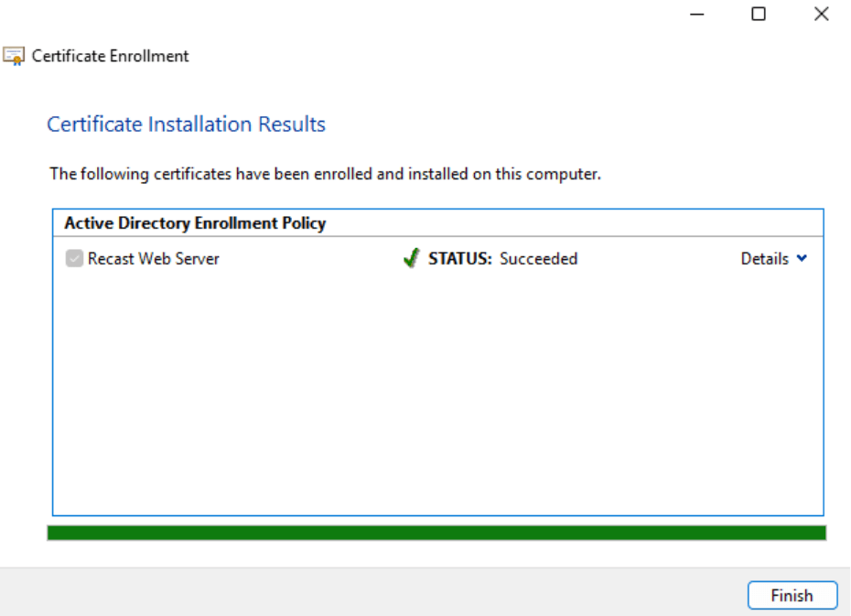Viewport: 851px width, 616px height.
Task: Click empty space in the certificate list
Action: (x=437, y=394)
